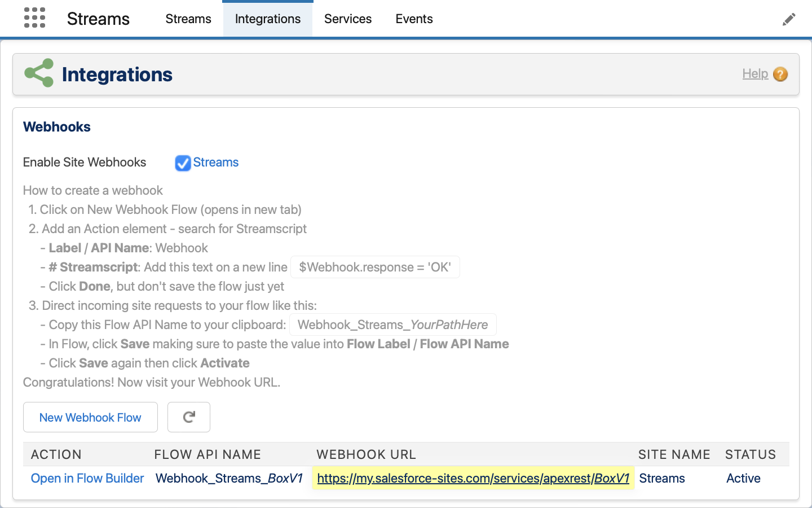This screenshot has height=508, width=812.
Task: Select the Webhook_Streams_YourPathHere flow API name
Action: (x=393, y=325)
